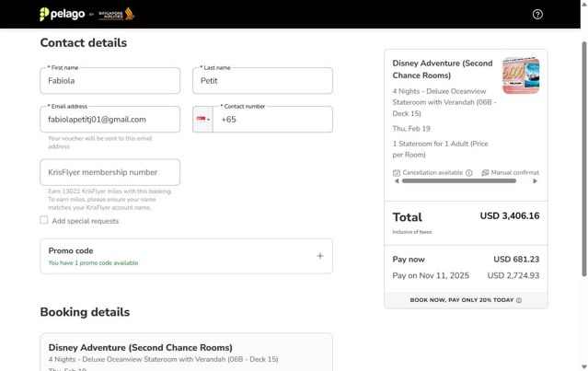Click 'Inclusive of taxes' text
Viewport: 588px width, 371px height.
(x=411, y=232)
